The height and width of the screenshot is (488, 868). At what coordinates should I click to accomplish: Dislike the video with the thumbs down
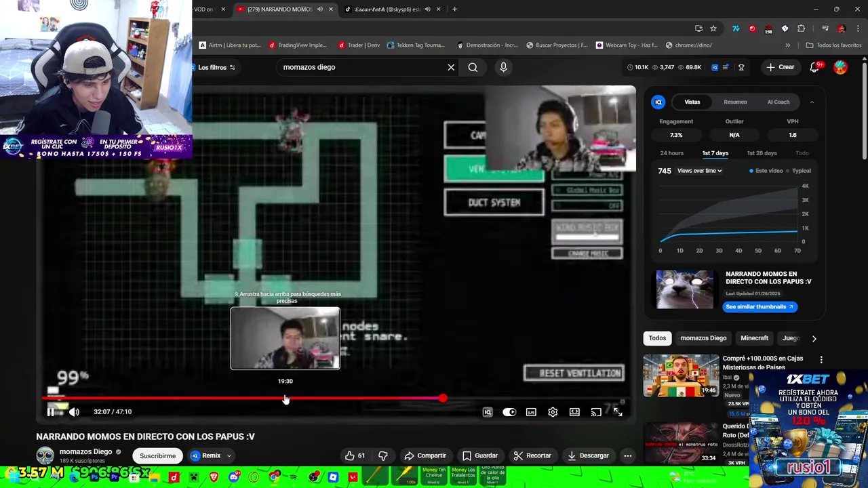click(382, 455)
